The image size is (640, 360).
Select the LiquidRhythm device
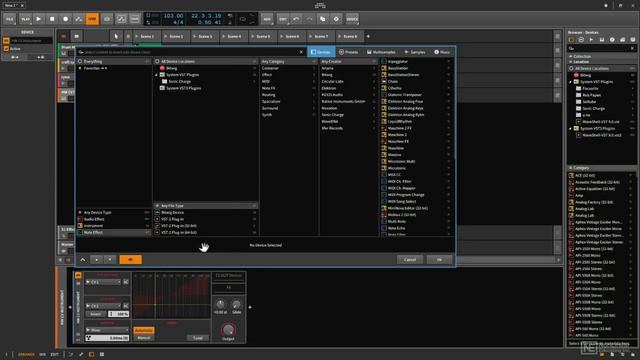pyautogui.click(x=416, y=121)
